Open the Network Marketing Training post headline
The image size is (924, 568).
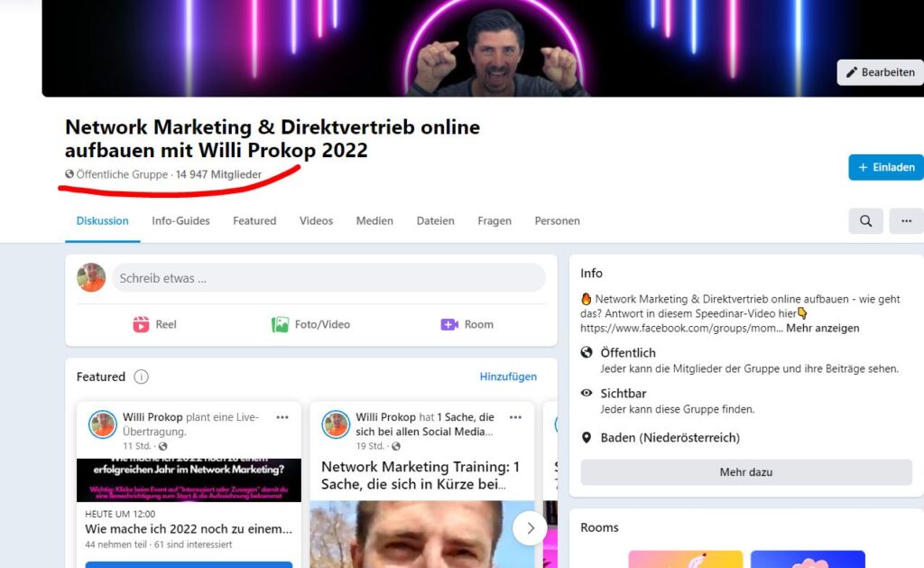point(420,475)
